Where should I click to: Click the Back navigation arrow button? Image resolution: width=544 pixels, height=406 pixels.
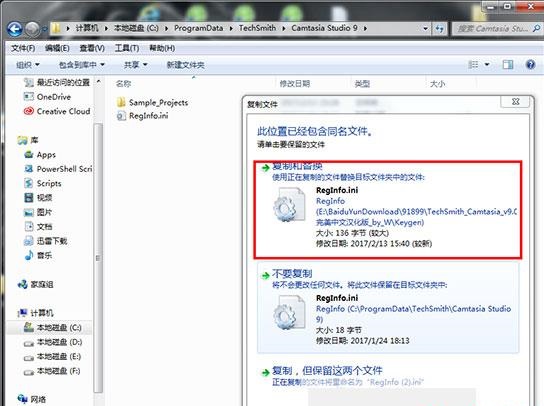(x=15, y=29)
